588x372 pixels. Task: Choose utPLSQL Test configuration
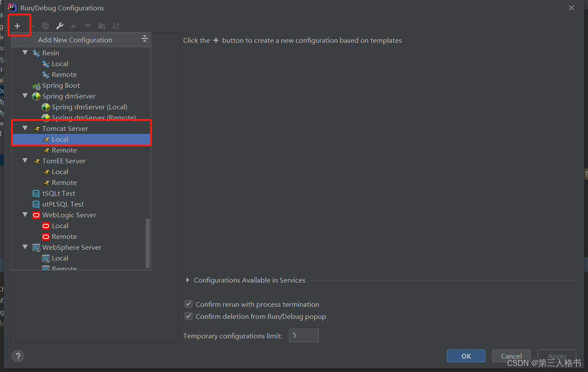[63, 204]
